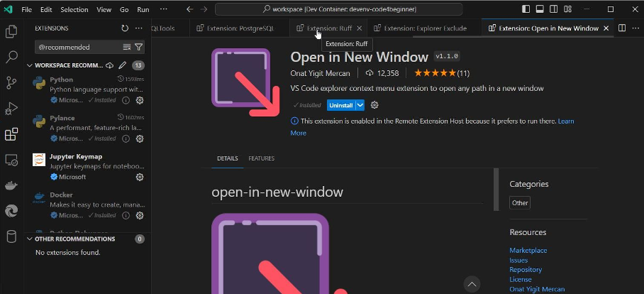Open manage gear for Docker extension
644x294 pixels.
(140, 215)
